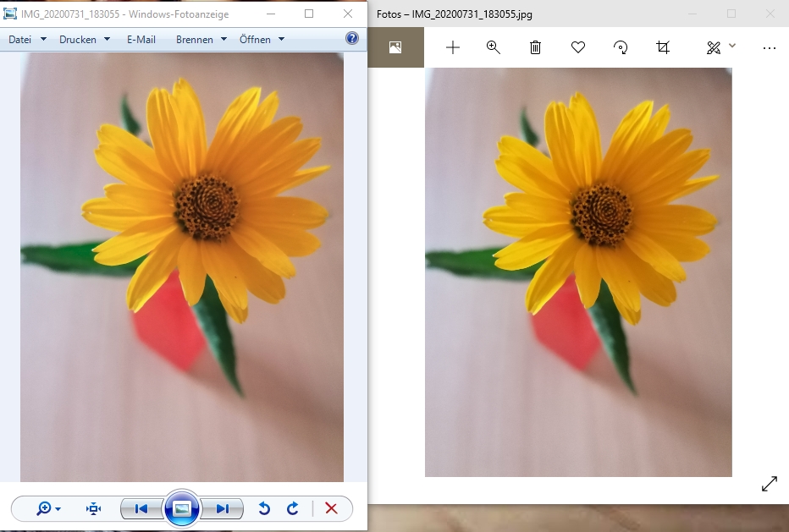Click the flower photo in Fotos window
The height and width of the screenshot is (532, 789).
(578, 272)
